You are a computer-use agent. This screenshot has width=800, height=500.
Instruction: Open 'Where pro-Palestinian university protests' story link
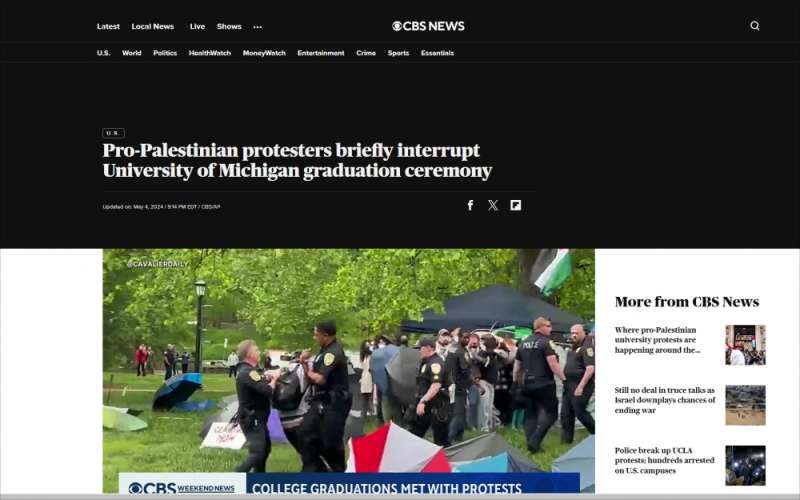(x=658, y=340)
